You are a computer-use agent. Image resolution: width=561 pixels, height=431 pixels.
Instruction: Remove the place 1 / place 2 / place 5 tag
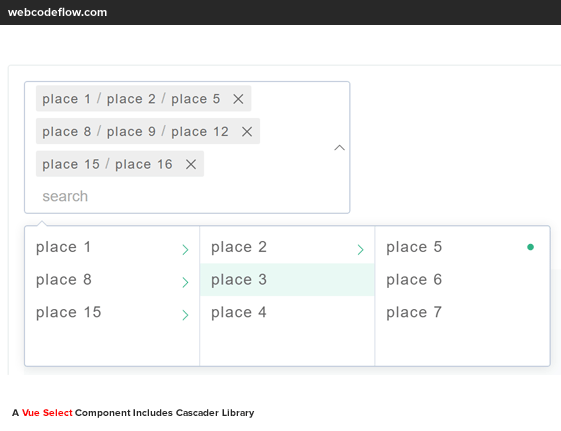[238, 99]
